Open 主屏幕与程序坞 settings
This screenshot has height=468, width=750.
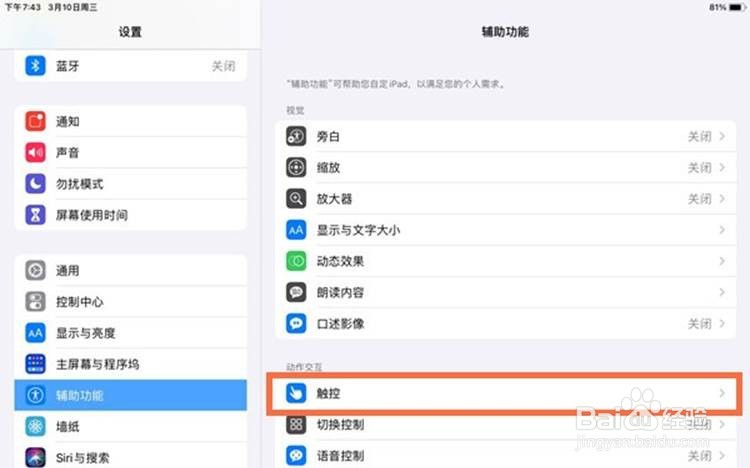131,364
